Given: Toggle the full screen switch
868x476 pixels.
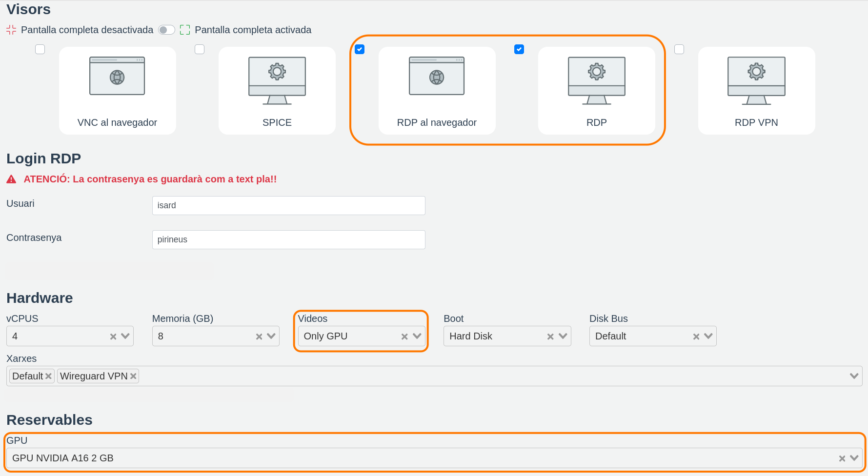Looking at the screenshot, I should [x=166, y=30].
